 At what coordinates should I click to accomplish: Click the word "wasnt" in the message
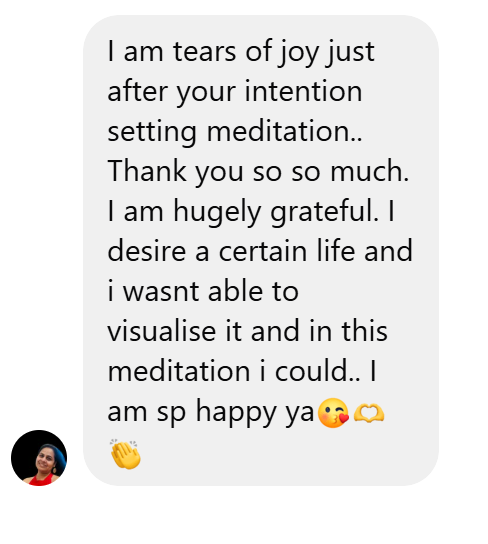[161, 291]
